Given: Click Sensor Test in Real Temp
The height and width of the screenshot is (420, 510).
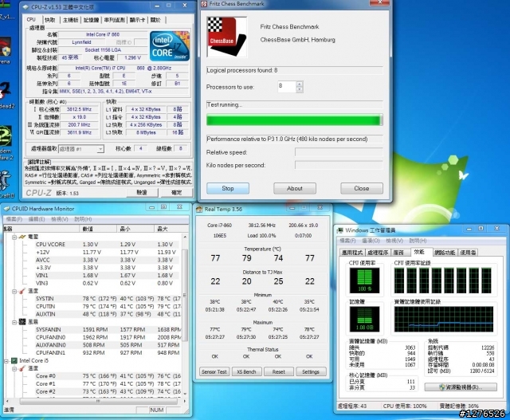Looking at the screenshot, I should point(214,371).
